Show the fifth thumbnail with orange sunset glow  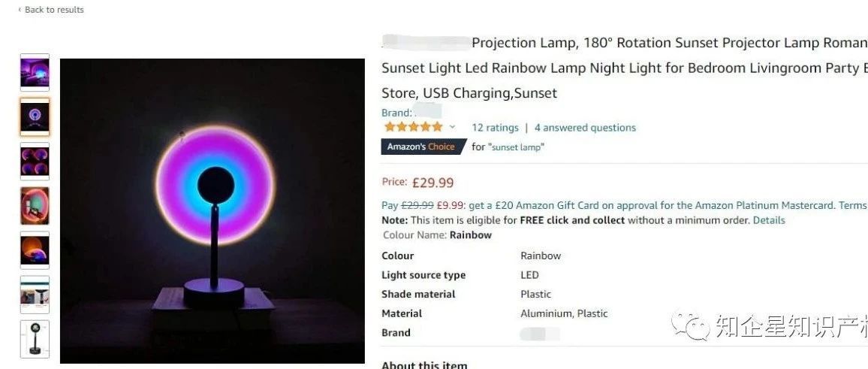[x=35, y=250]
